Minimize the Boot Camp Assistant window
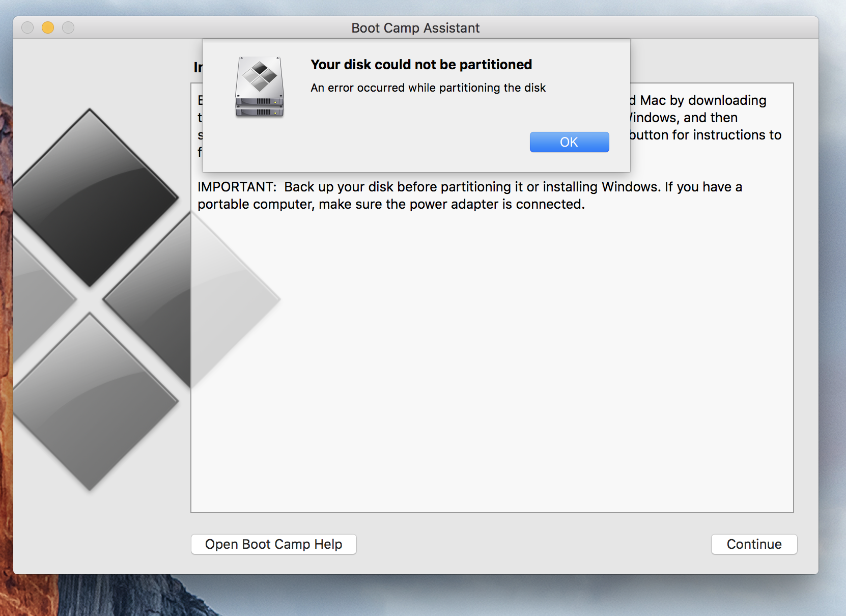 coord(48,27)
